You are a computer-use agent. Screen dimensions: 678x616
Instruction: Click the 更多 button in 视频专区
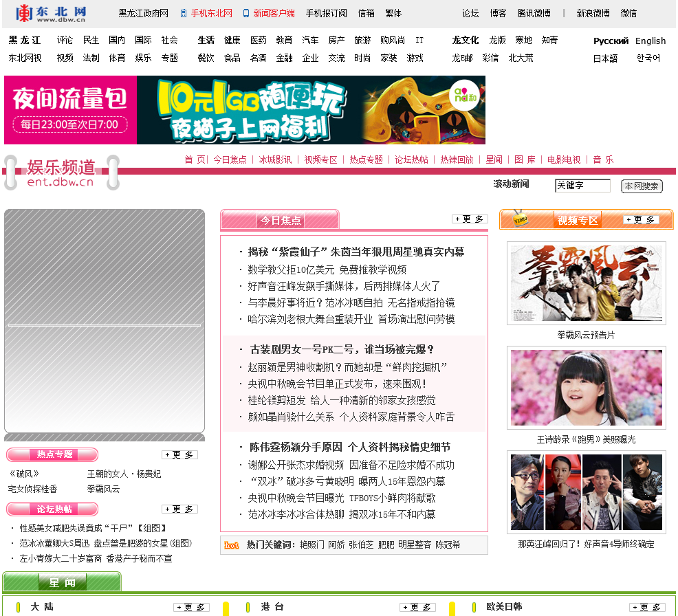click(x=641, y=219)
